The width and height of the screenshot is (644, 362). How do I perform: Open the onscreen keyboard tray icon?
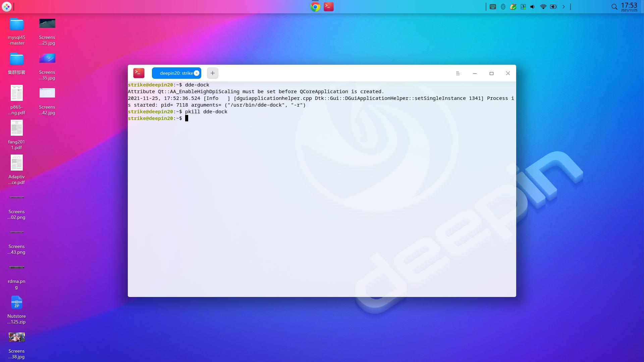pyautogui.click(x=492, y=7)
